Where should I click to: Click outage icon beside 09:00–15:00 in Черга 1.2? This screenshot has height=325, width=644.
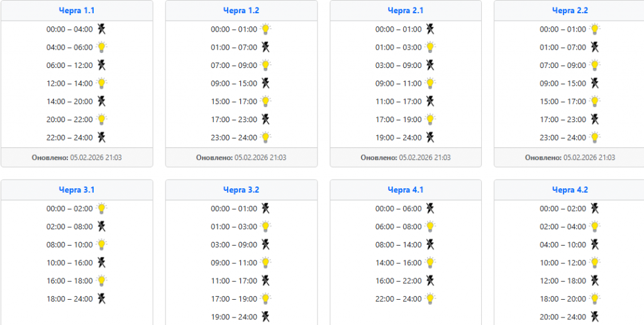click(x=266, y=83)
